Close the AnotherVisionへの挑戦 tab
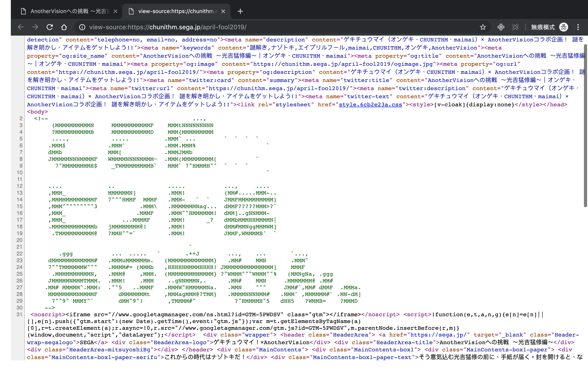Image resolution: width=588 pixels, height=373 pixels. tap(115, 11)
